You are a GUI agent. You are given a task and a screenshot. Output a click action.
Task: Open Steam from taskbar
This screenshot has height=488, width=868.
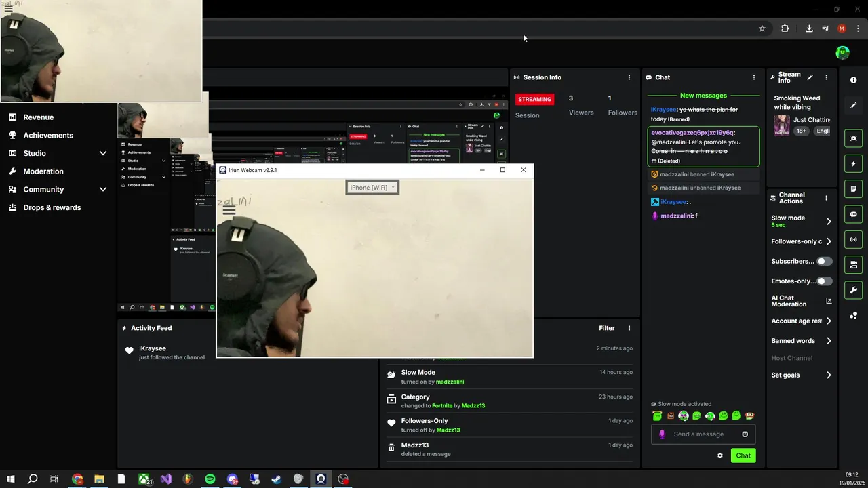(276, 479)
